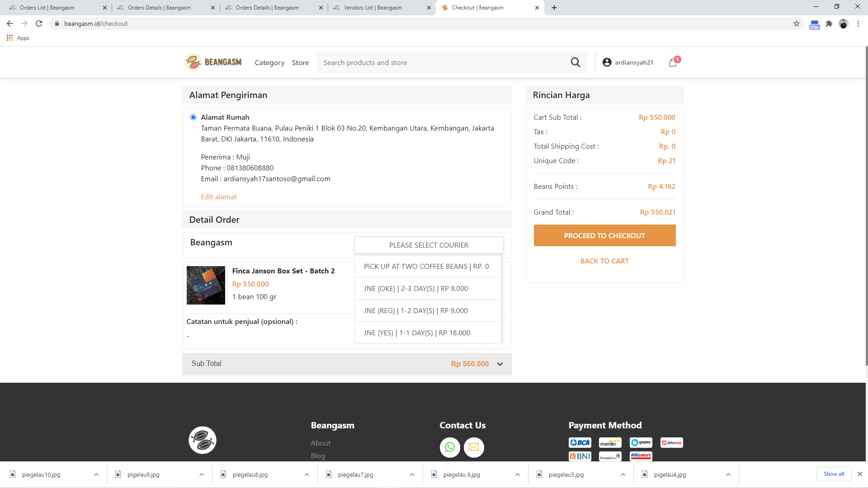Click the user account avatar icon
The width and height of the screenshot is (868, 488).
click(x=607, y=62)
